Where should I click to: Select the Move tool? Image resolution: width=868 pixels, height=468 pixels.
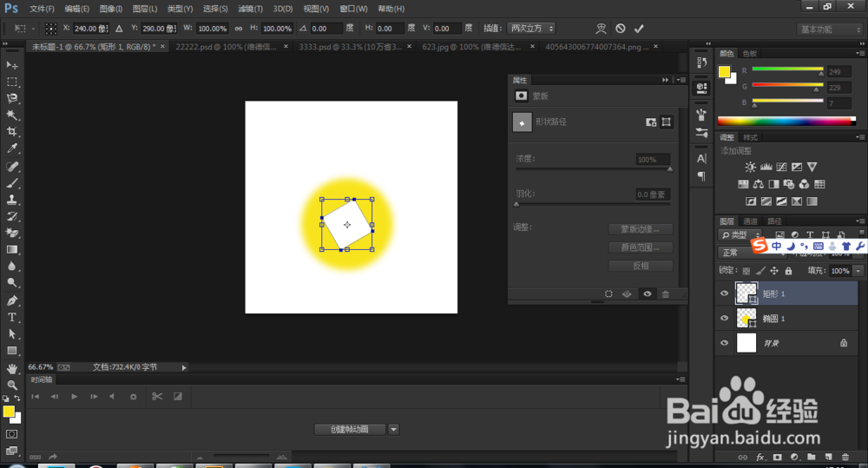click(11, 65)
